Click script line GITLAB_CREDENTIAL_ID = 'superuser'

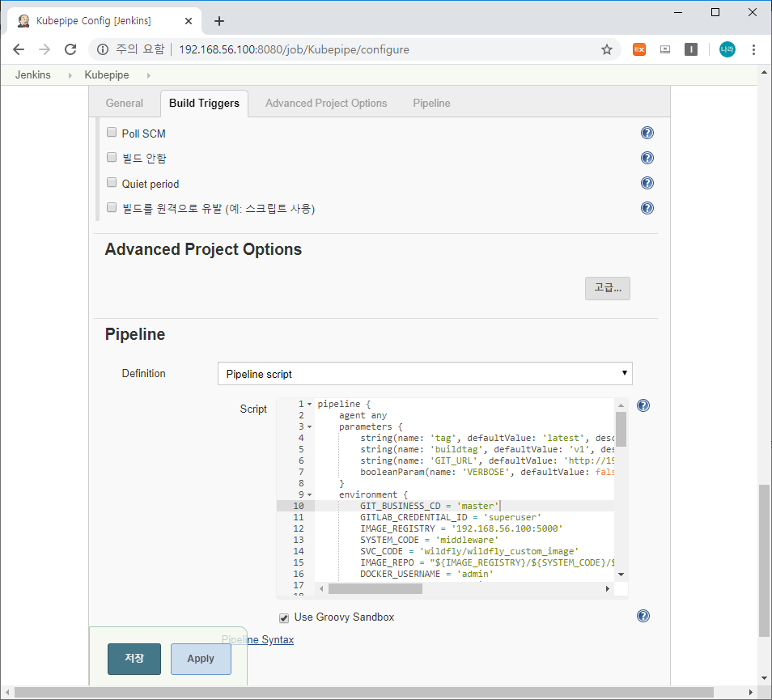451,517
